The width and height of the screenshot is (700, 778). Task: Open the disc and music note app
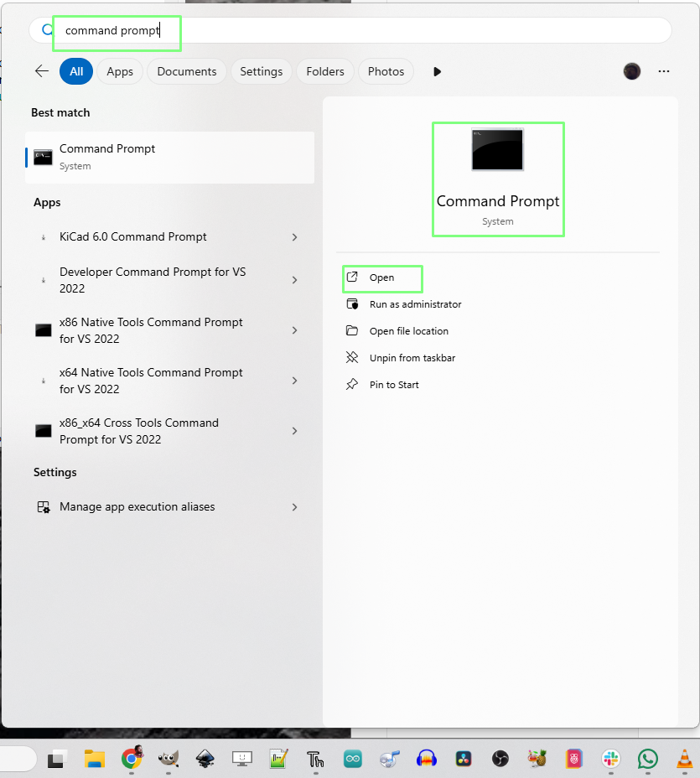(x=390, y=759)
